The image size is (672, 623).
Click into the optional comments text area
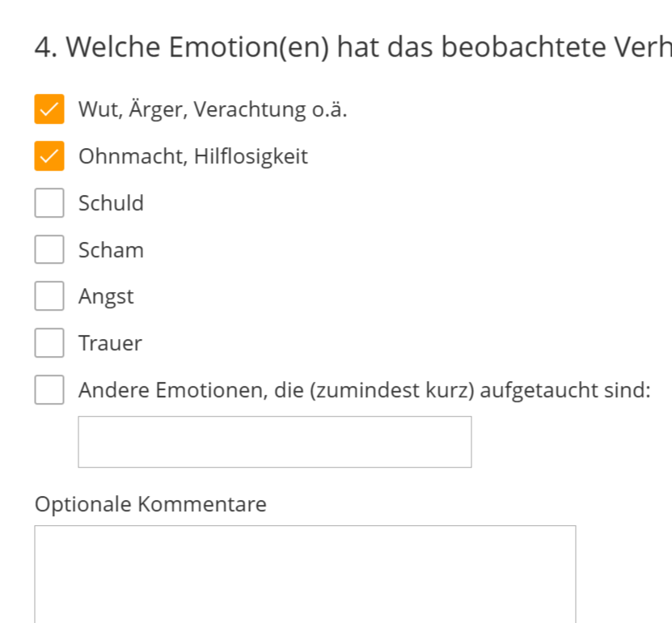click(x=305, y=573)
